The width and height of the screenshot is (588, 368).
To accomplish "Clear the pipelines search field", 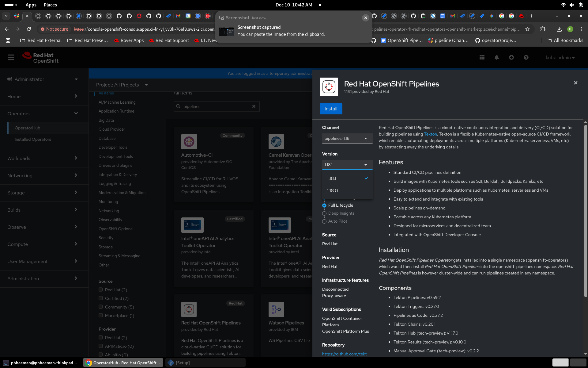I will click(x=254, y=106).
